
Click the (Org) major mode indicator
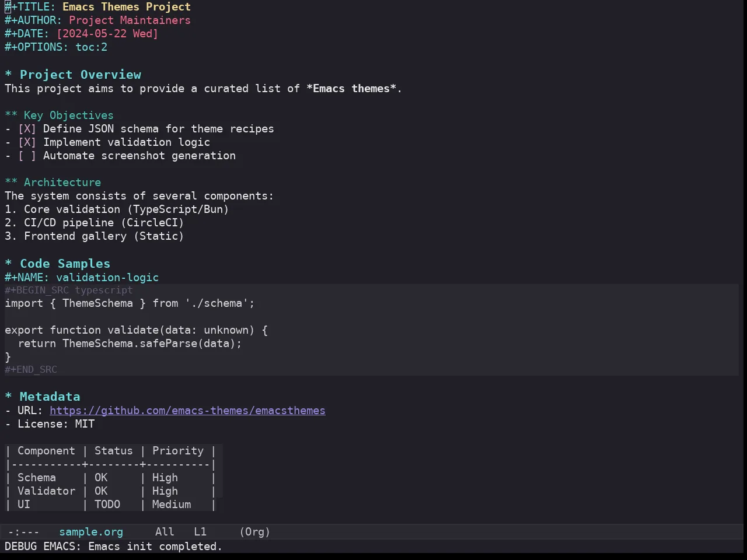click(x=255, y=532)
